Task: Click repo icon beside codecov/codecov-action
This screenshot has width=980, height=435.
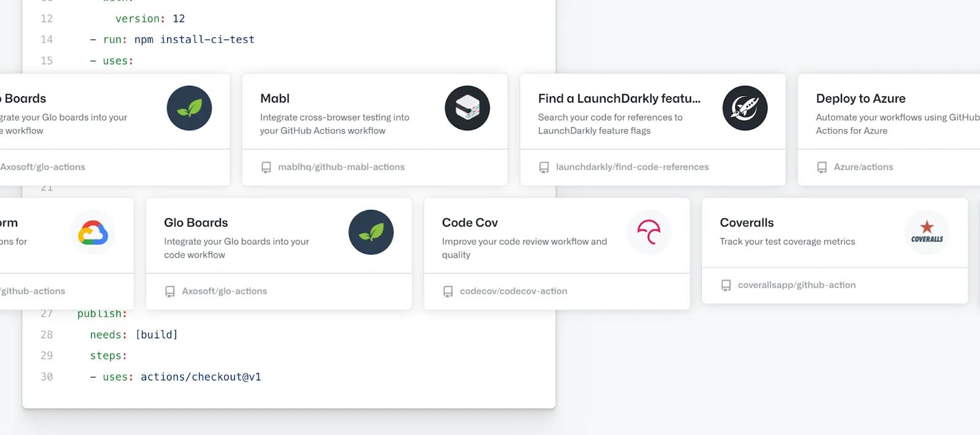Action: click(x=448, y=292)
